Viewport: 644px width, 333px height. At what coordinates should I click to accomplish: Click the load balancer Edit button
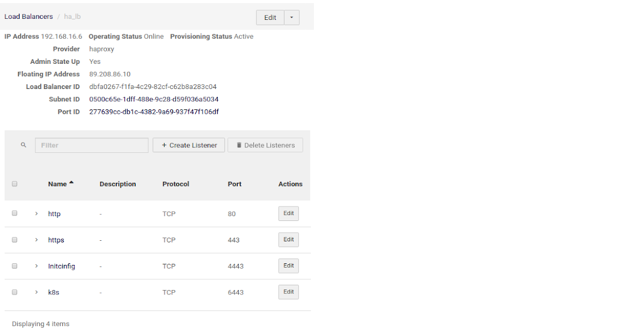pyautogui.click(x=270, y=18)
